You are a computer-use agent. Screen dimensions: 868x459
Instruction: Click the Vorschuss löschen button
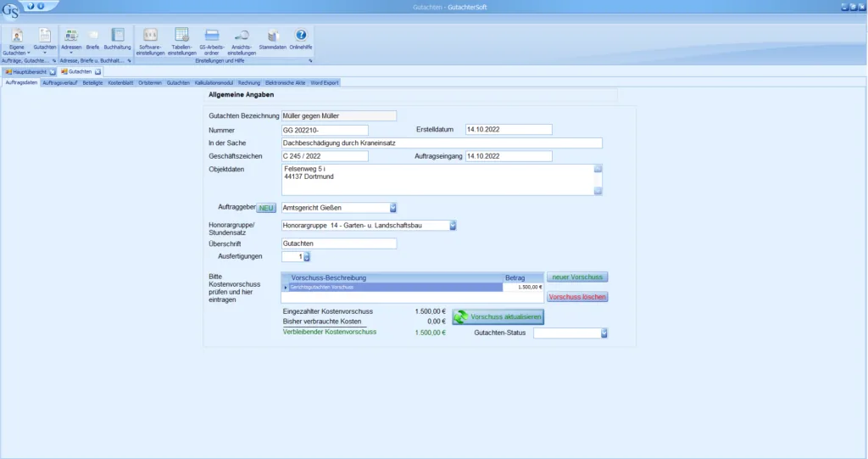(x=577, y=297)
